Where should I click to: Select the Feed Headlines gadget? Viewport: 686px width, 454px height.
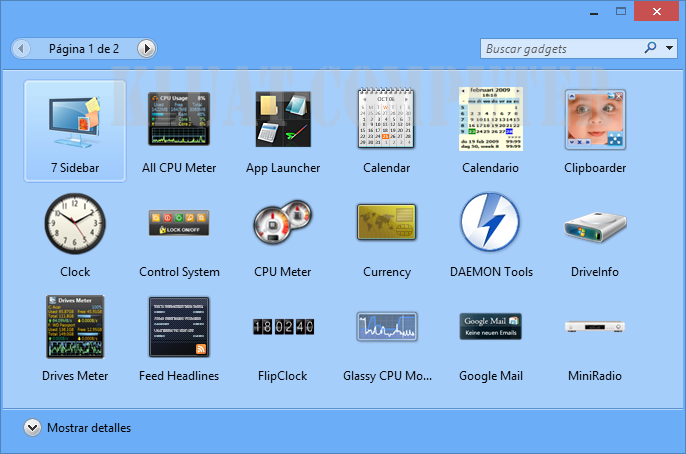[179, 328]
